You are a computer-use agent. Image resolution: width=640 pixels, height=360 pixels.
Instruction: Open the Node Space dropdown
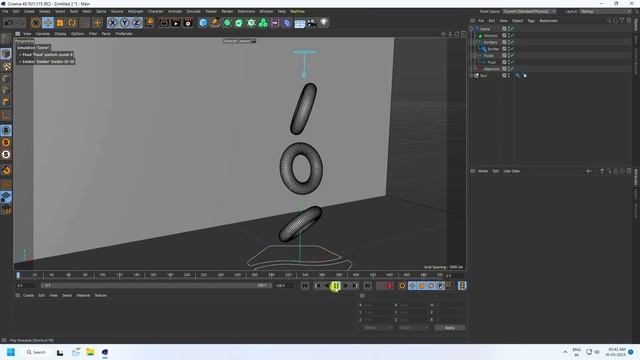(x=529, y=11)
